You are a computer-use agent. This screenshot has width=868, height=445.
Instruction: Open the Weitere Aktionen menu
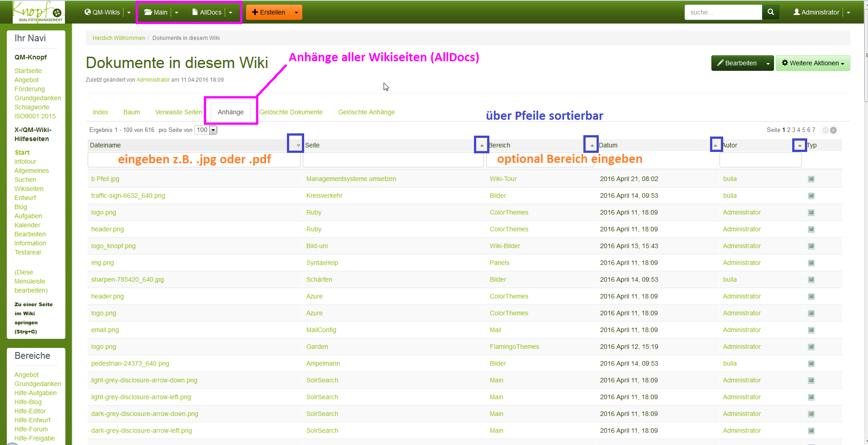(x=813, y=64)
